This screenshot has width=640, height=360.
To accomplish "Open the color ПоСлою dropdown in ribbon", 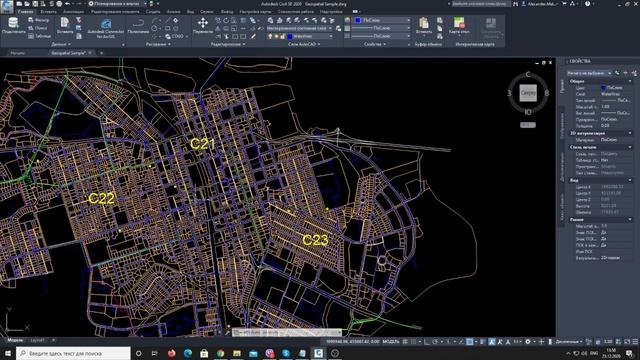I will (x=408, y=20).
